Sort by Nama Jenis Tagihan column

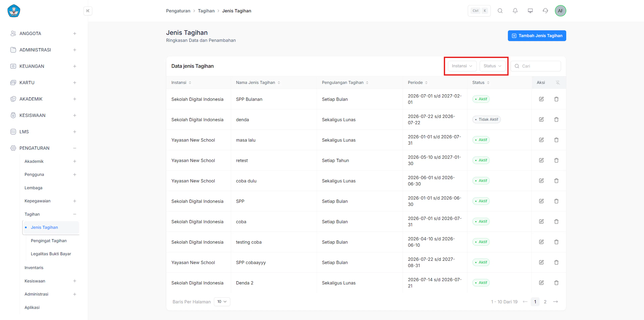tap(258, 83)
